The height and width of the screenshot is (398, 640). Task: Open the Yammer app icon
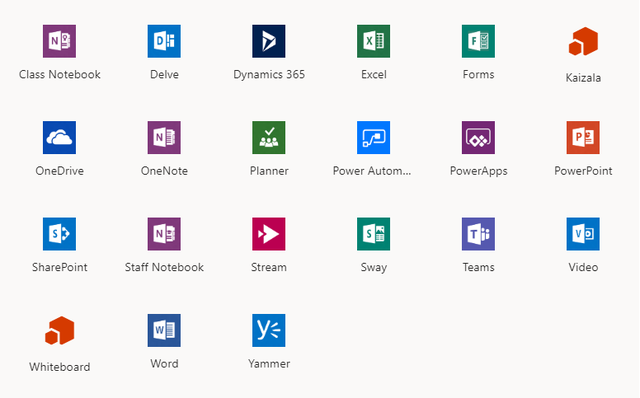tap(269, 330)
